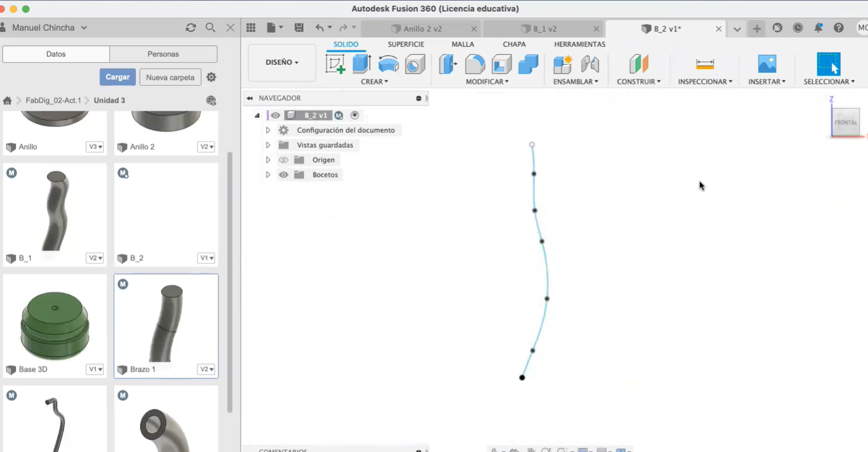This screenshot has height=452, width=868.
Task: Click the Nueva carpeta button
Action: [170, 77]
